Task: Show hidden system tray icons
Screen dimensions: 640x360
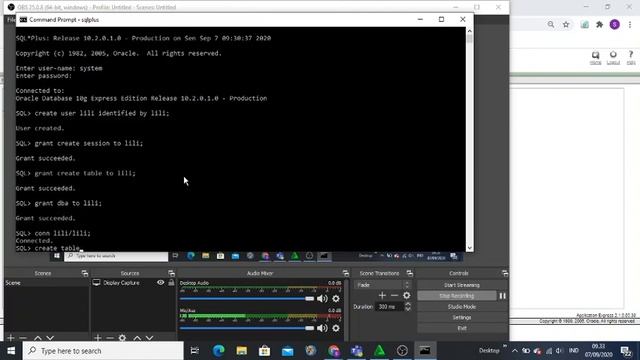Action: tap(515, 351)
